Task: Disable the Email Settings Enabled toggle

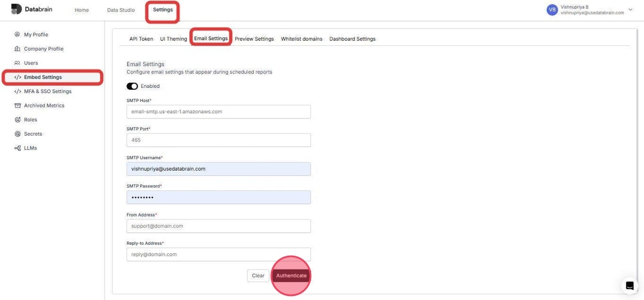Action: click(x=132, y=86)
